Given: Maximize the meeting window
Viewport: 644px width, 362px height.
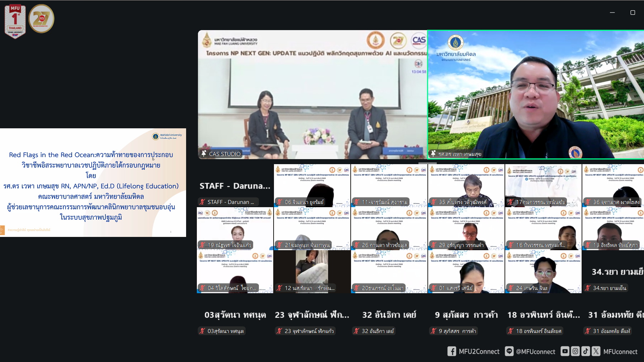Looking at the screenshot, I should [x=633, y=13].
